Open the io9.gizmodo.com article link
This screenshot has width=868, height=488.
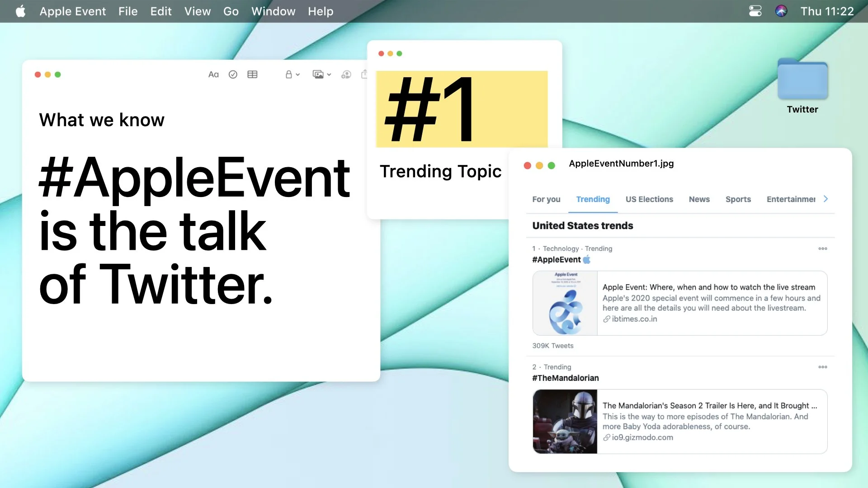(642, 437)
